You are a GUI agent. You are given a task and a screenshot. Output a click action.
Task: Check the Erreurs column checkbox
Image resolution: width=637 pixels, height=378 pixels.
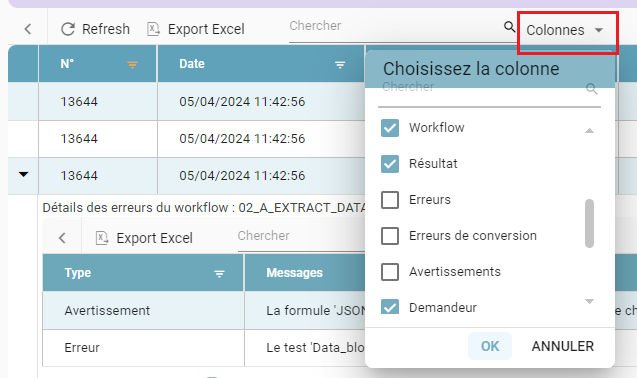(x=390, y=200)
